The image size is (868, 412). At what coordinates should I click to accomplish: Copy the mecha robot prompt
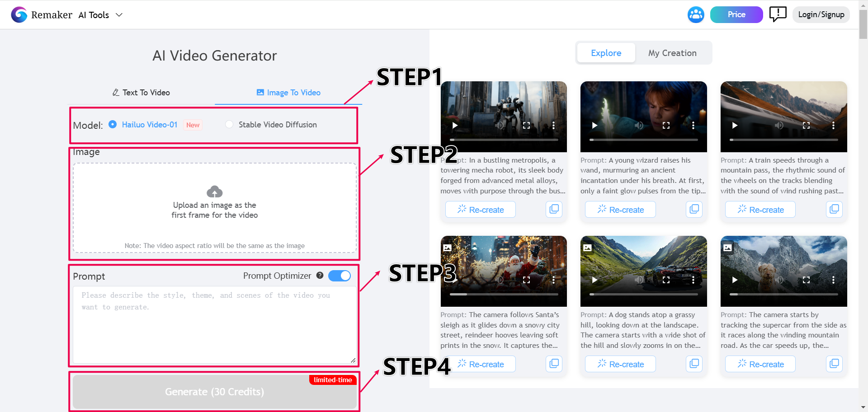tap(554, 209)
